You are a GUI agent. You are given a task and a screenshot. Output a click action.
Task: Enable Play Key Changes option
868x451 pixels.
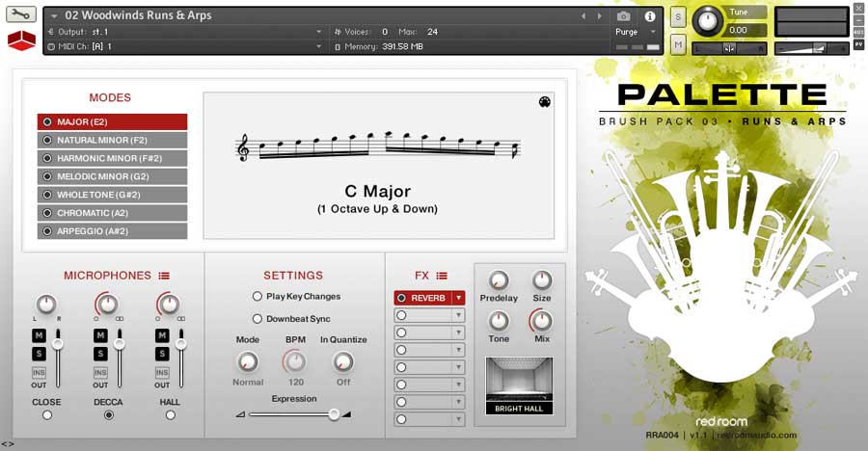(x=257, y=297)
